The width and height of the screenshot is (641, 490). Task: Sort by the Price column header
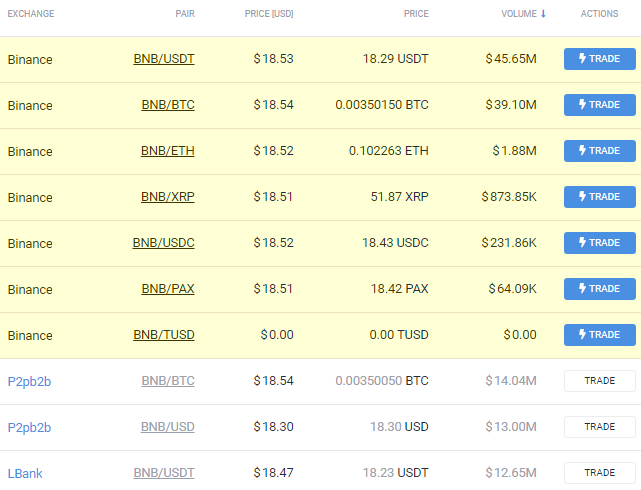(416, 14)
